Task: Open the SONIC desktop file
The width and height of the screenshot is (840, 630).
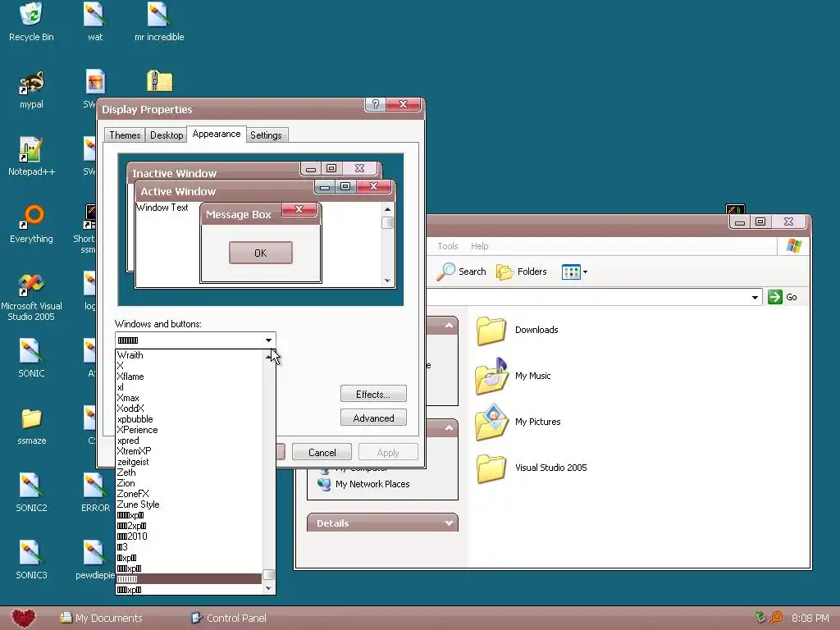Action: (x=31, y=358)
